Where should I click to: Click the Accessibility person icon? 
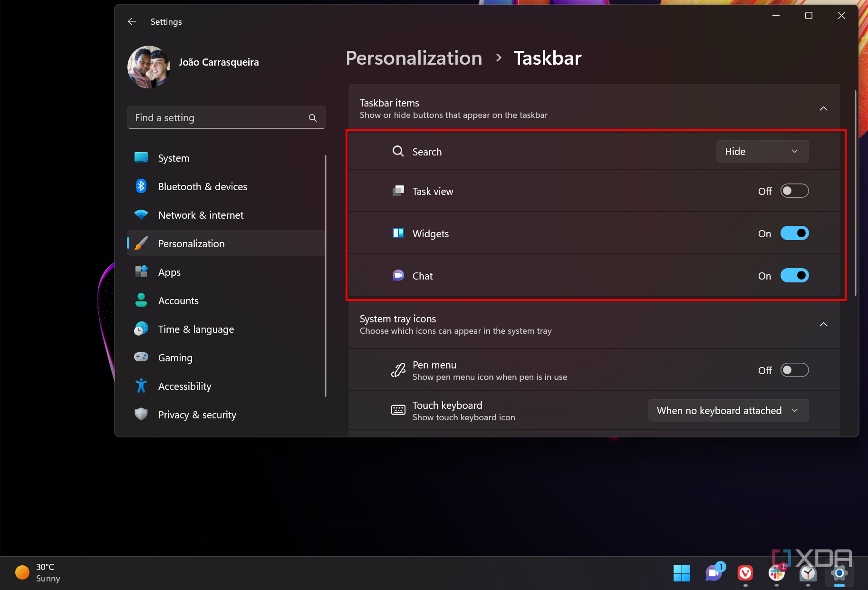pos(141,386)
